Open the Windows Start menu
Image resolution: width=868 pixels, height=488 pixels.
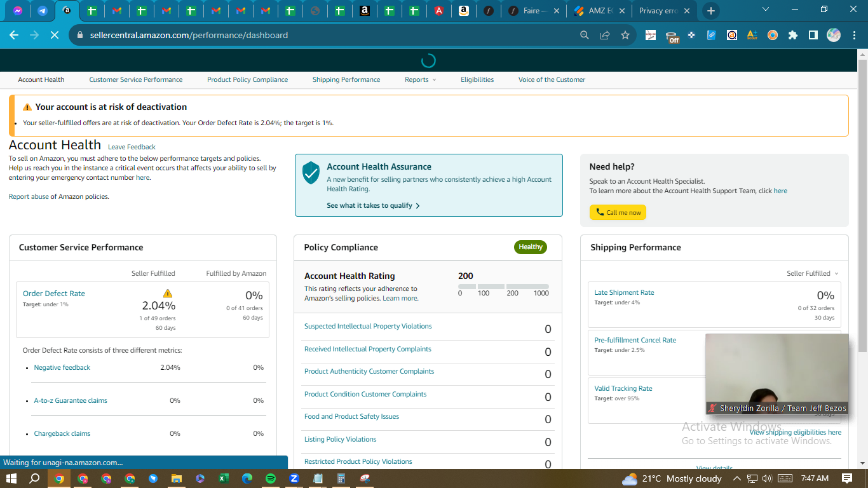coord(11,478)
